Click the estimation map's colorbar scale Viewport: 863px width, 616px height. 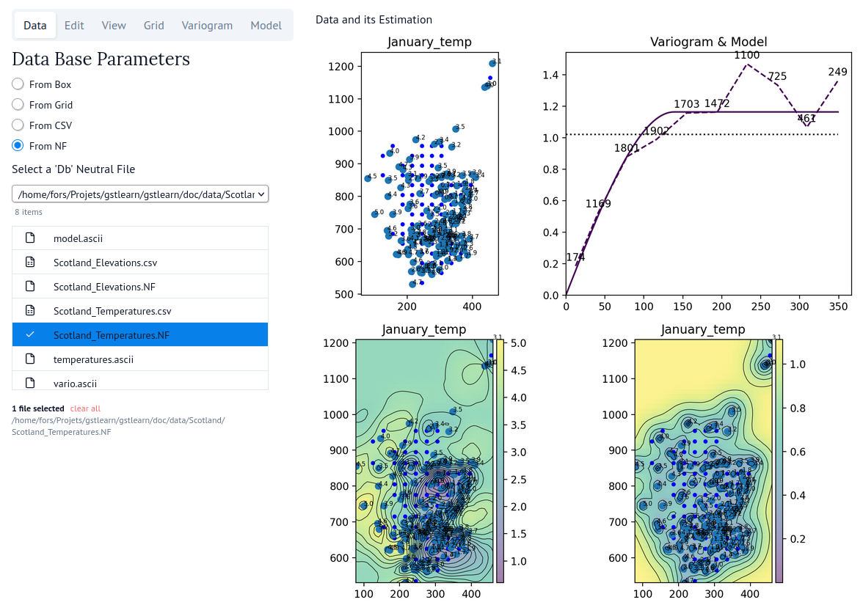pos(500,461)
